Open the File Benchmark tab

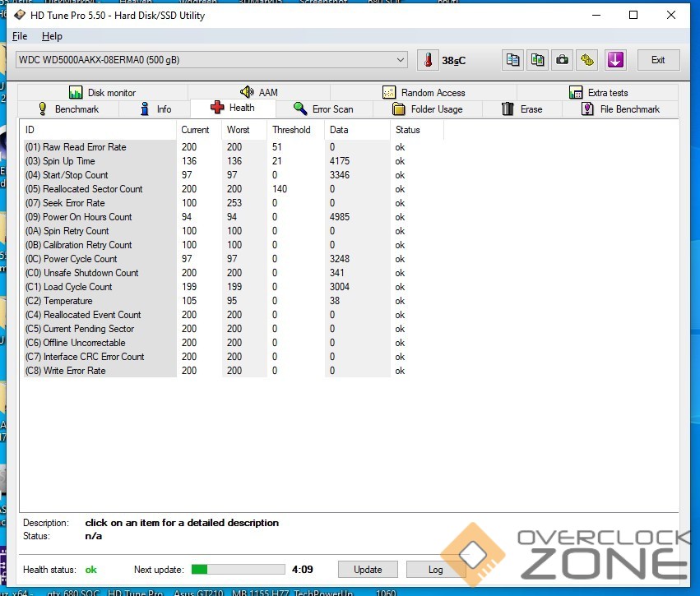tap(620, 109)
